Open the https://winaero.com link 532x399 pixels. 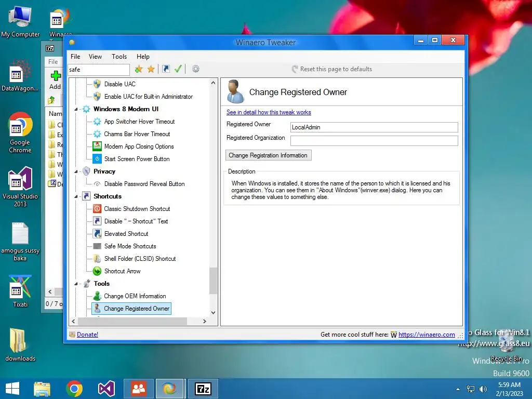tap(427, 335)
